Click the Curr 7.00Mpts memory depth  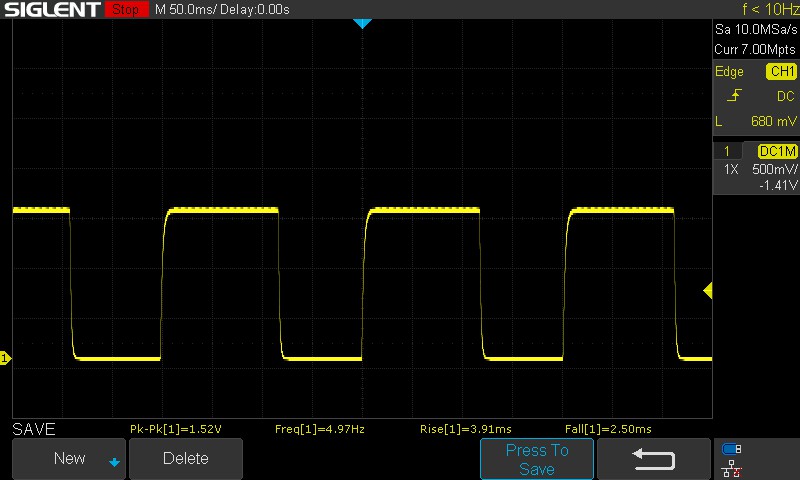point(755,49)
